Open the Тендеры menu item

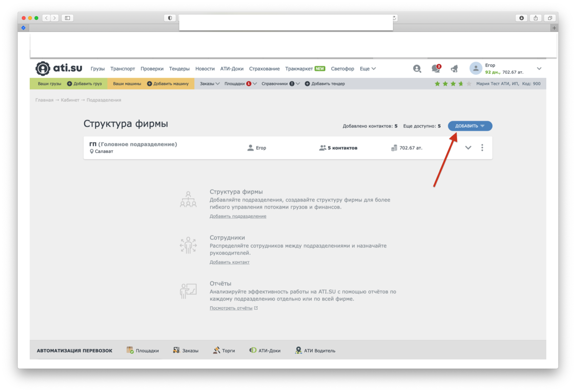coord(179,69)
